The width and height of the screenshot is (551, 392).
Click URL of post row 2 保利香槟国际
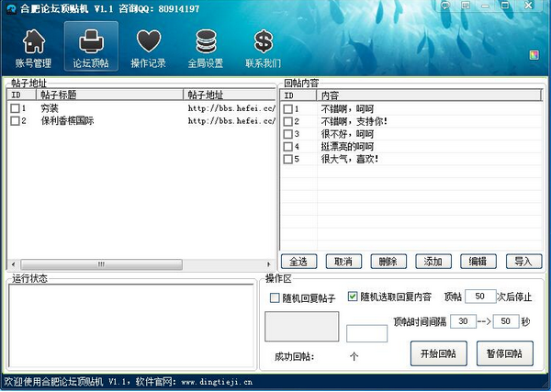click(x=231, y=121)
